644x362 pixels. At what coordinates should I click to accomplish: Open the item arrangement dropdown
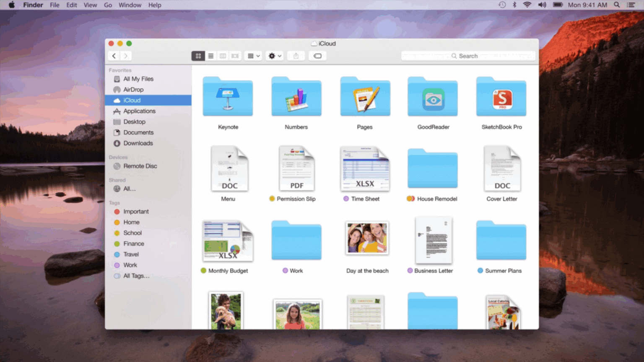point(253,56)
